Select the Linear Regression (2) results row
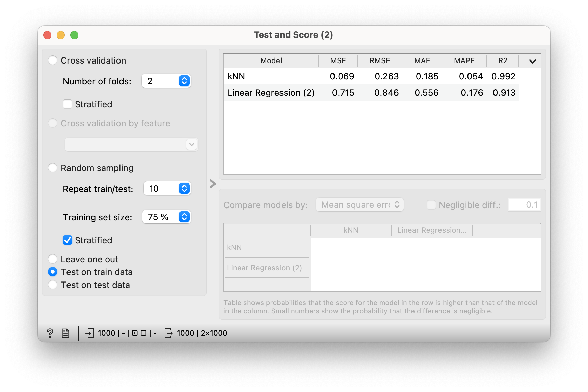 pyautogui.click(x=371, y=93)
